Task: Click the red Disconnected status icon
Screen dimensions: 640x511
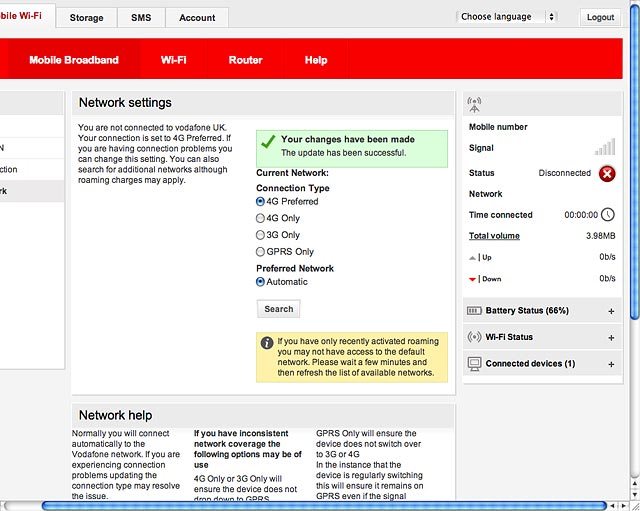Action: point(607,173)
